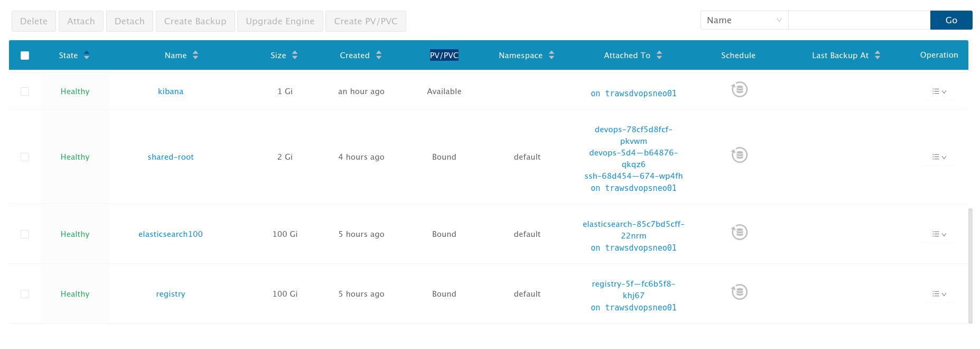Click the 1 Gi size cell
This screenshot has width=980, height=349.
click(x=285, y=91)
